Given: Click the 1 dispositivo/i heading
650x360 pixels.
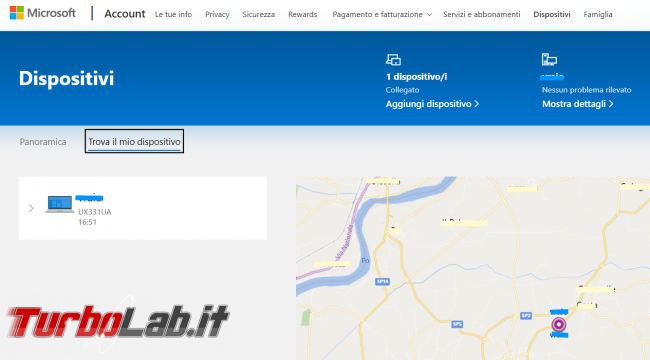Looking at the screenshot, I should click(416, 77).
